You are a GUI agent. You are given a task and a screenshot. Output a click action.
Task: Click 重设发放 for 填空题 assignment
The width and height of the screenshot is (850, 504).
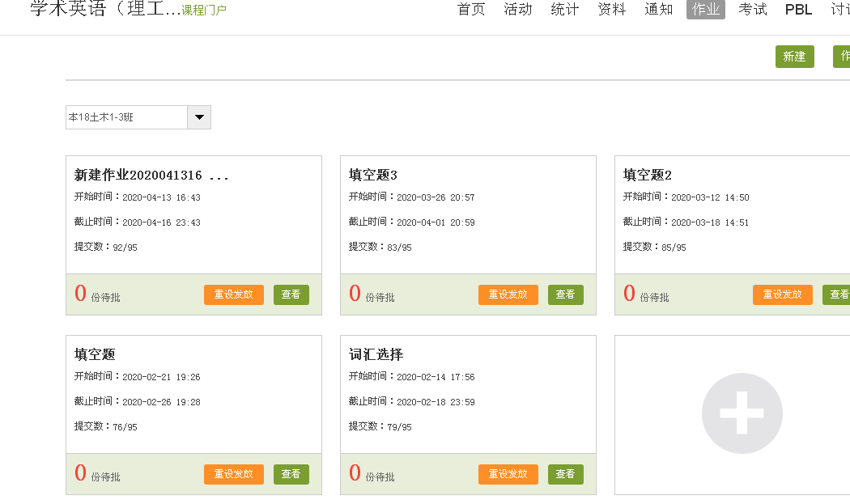[234, 474]
